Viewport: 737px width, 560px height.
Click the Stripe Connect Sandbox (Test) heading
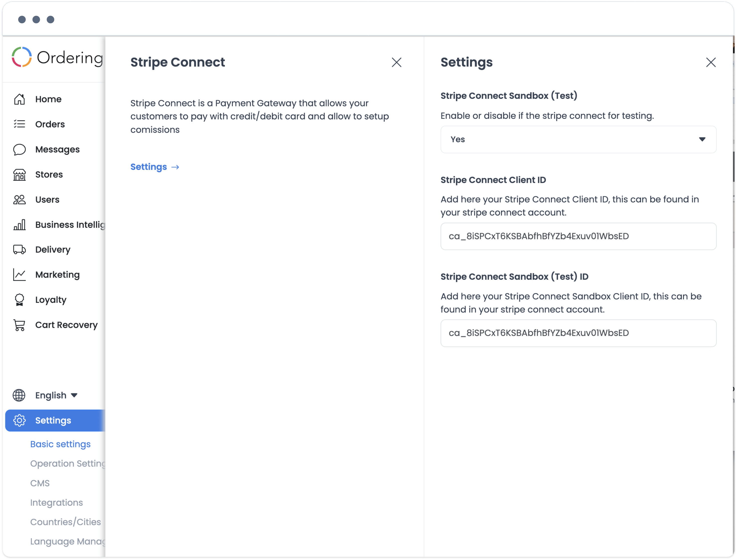[x=509, y=96]
